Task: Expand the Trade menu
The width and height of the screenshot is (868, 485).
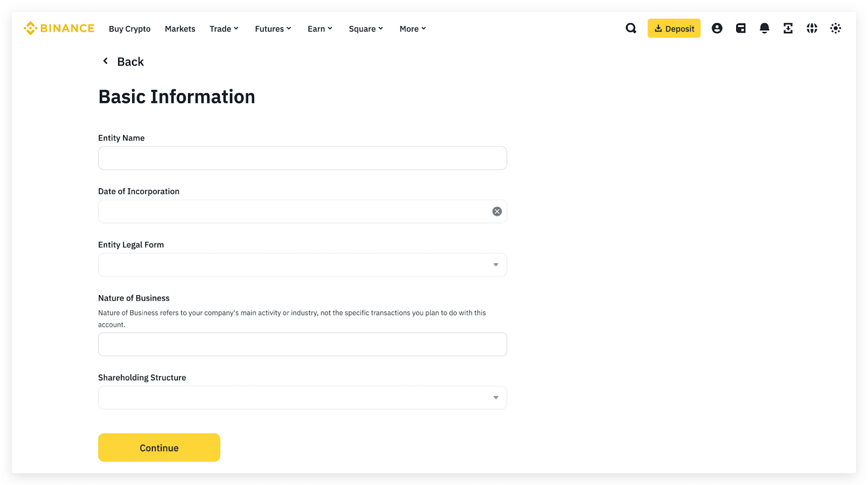Action: pyautogui.click(x=224, y=29)
